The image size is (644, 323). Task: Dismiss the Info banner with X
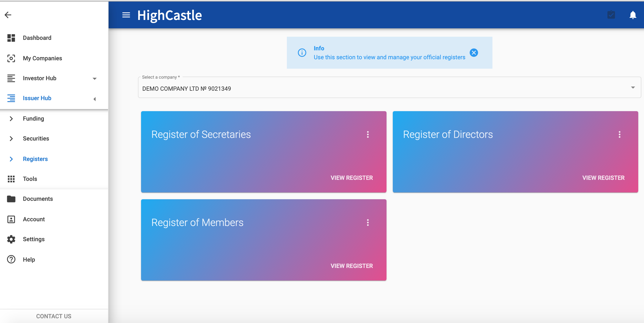click(474, 53)
